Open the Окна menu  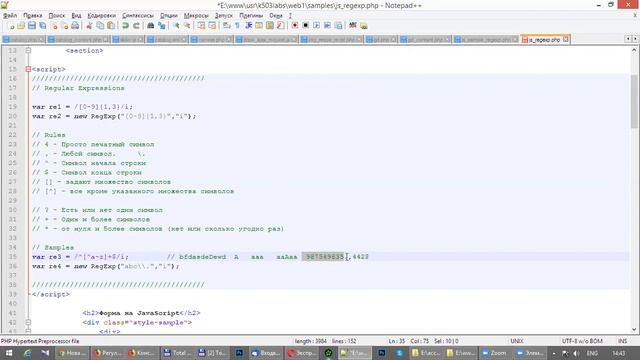(x=276, y=16)
